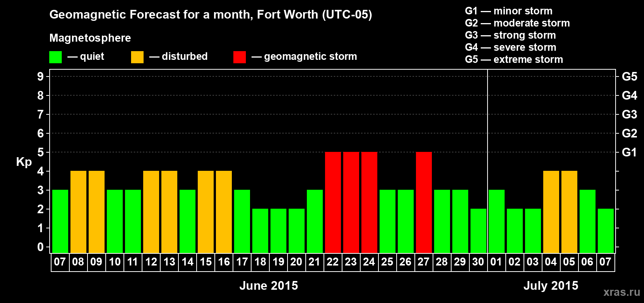The height and width of the screenshot is (303, 644).
Task: Click the 'G1 — minor storm' legend line
Action: [509, 11]
